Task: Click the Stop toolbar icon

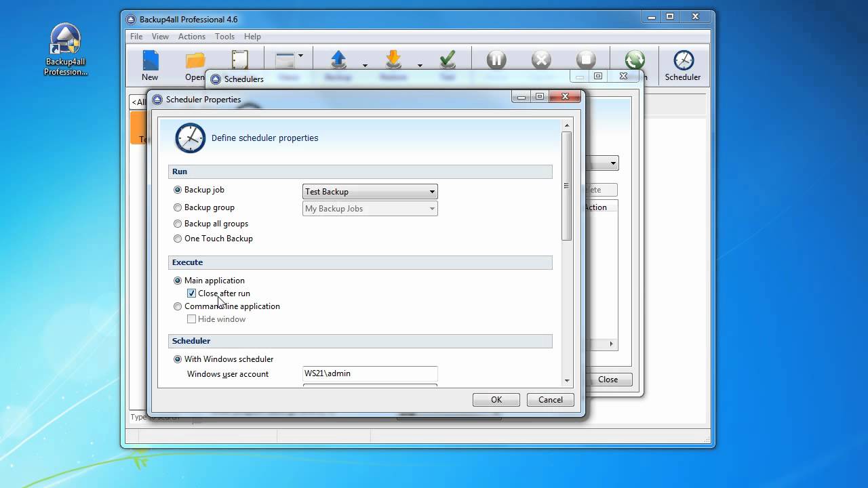Action: [x=586, y=60]
